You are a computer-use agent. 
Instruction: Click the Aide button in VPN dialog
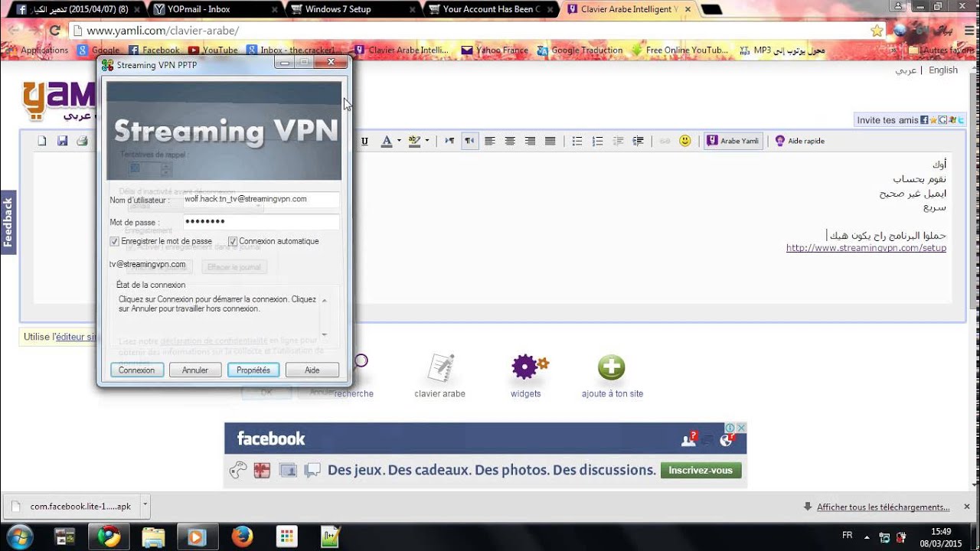tap(312, 370)
